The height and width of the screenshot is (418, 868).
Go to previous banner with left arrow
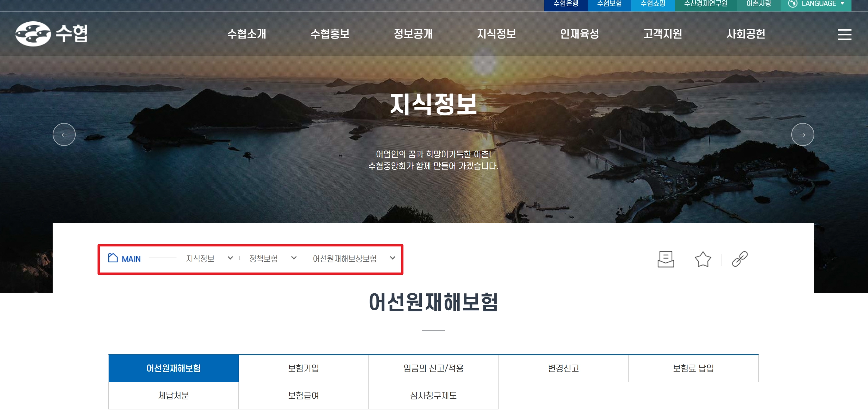coord(65,135)
